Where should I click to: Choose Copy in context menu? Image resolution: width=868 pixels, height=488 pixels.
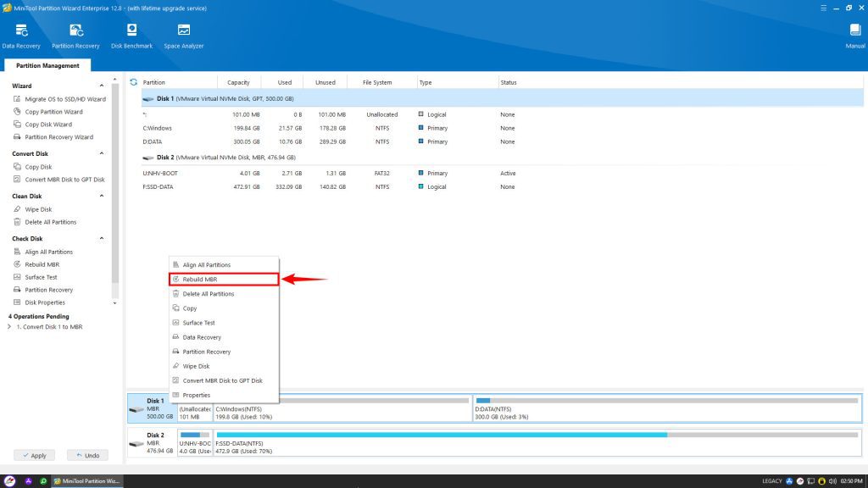(x=224, y=308)
